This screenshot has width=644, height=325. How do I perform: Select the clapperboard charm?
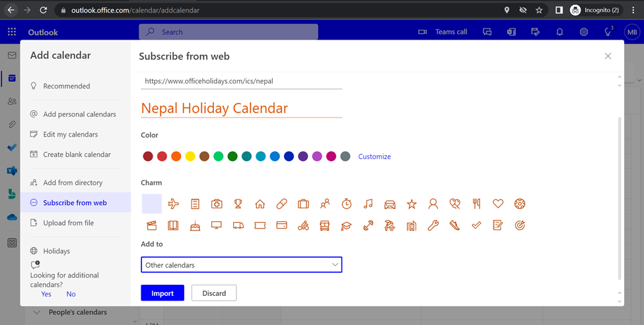pyautogui.click(x=151, y=225)
